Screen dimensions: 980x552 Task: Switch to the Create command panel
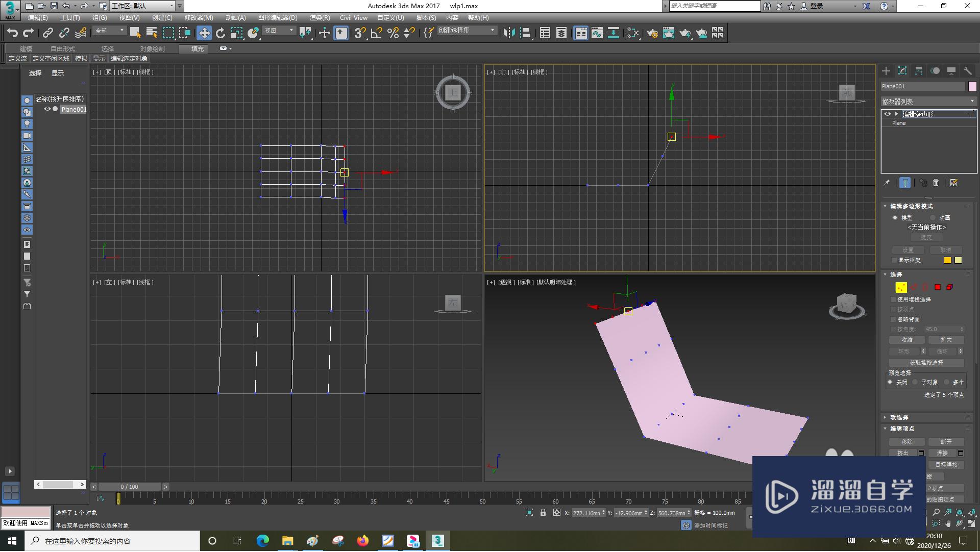886,71
